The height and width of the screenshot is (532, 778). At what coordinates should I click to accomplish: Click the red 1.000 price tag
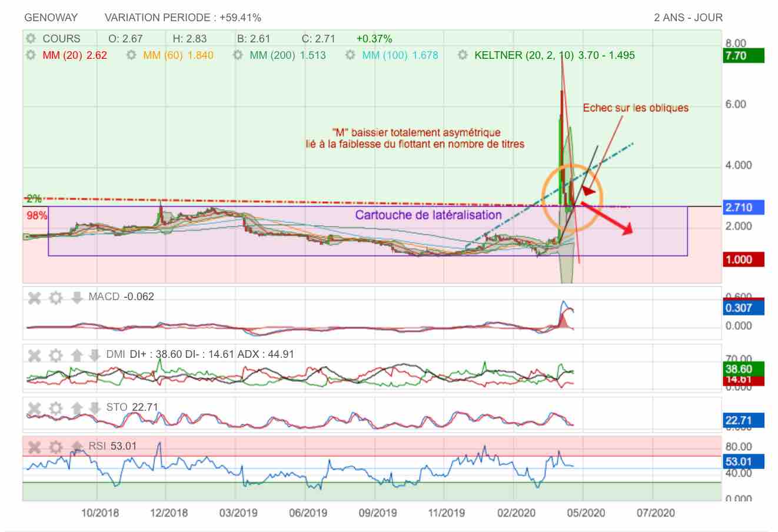tap(744, 260)
